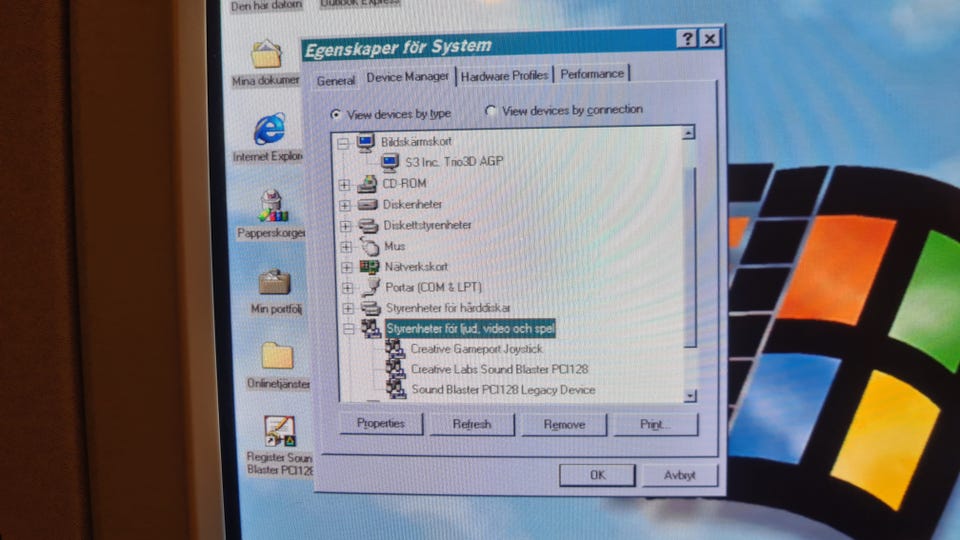Select Styrenheter för ljud, video och spel row
Screen dimensions: 960x540
tap(470, 329)
